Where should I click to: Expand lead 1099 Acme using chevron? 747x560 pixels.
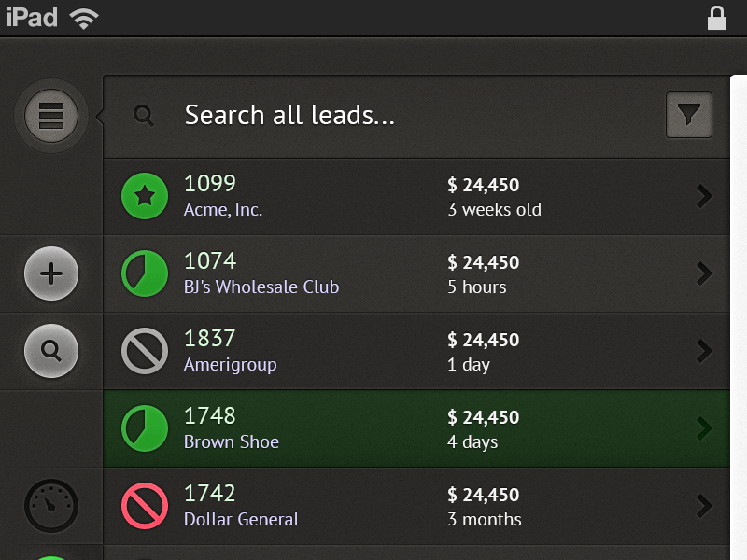[704, 196]
